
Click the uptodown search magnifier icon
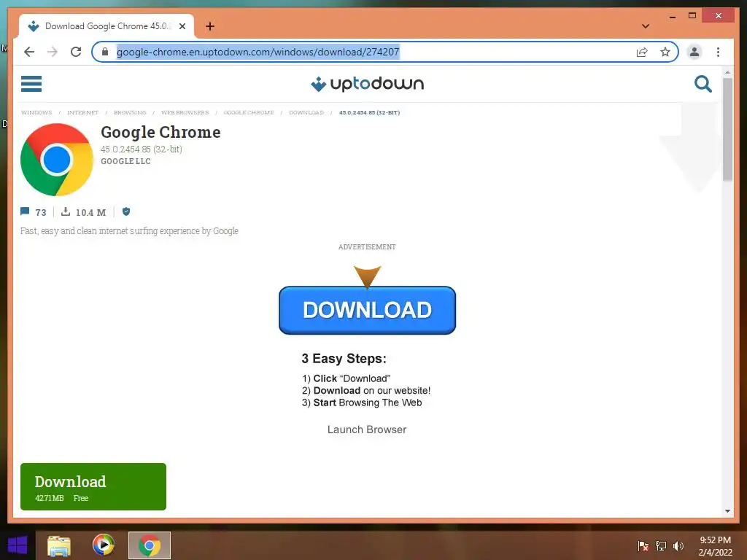[x=703, y=84]
